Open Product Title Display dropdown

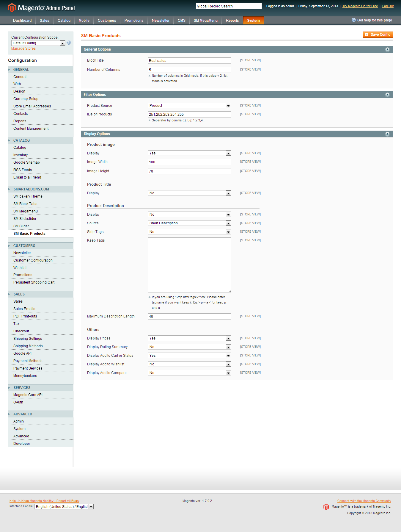pos(190,193)
